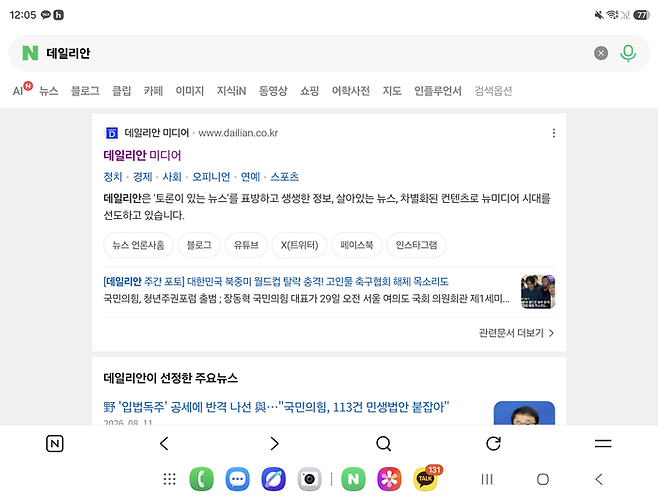Tap the 뉴스 언론사홈 chip
Image resolution: width=658 pixels, height=496 pixels.
(138, 245)
